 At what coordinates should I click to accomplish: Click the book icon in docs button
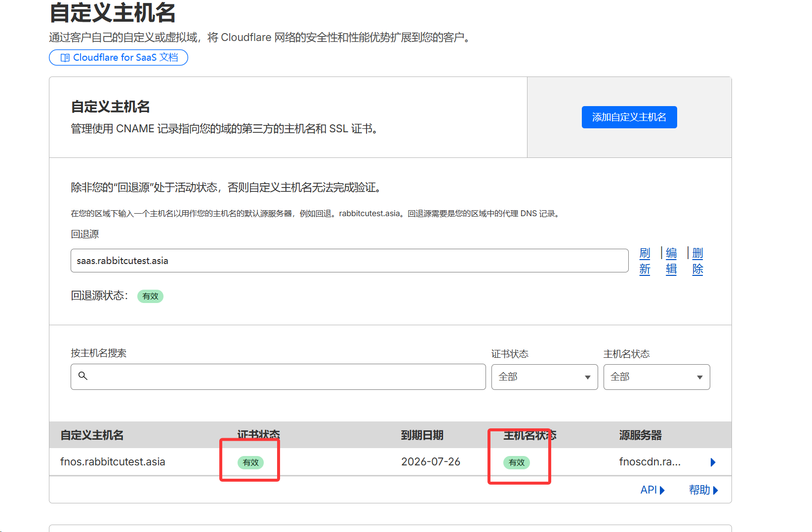click(65, 58)
